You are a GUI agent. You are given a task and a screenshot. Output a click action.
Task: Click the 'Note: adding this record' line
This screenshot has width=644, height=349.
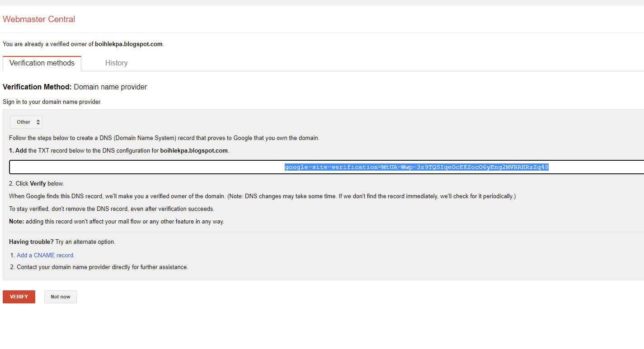click(117, 222)
